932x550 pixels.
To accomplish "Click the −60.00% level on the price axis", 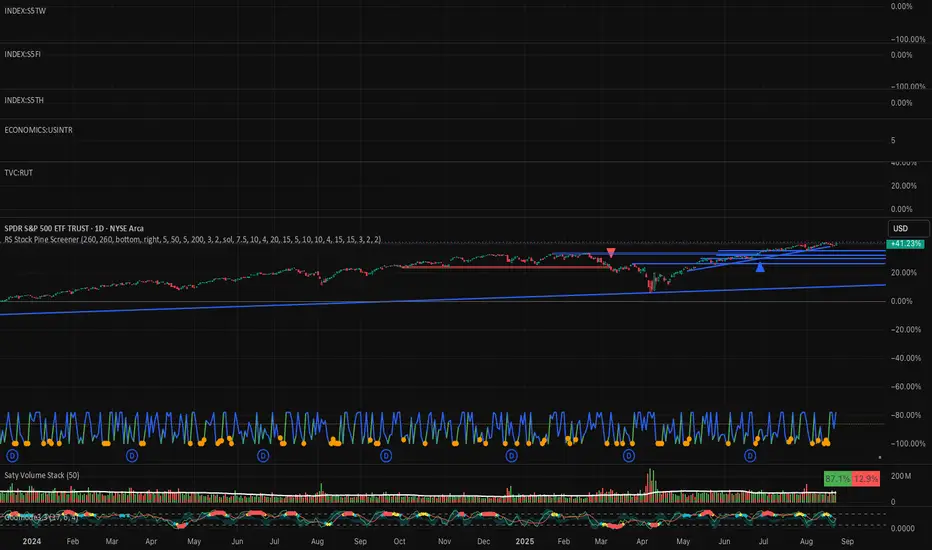I will click(x=908, y=386).
